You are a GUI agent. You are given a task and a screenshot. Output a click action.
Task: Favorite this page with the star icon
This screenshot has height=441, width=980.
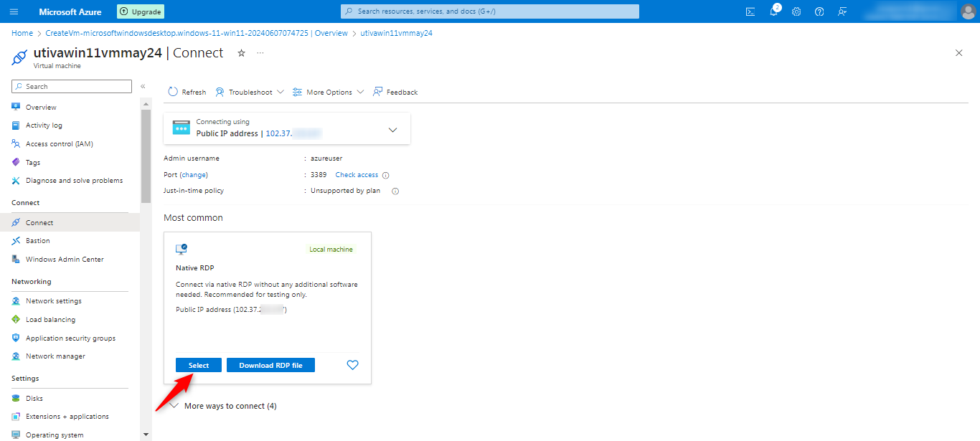[x=241, y=53]
